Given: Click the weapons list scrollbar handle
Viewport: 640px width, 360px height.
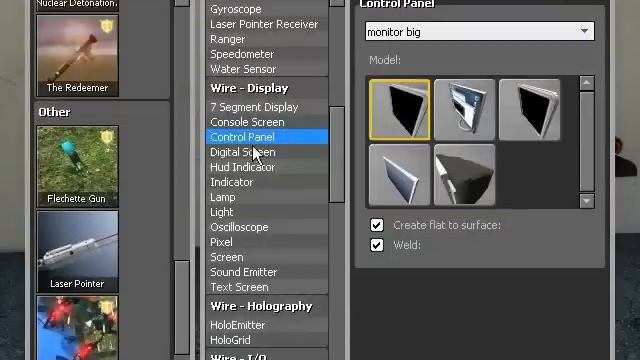Looking at the screenshot, I should 182,307.
